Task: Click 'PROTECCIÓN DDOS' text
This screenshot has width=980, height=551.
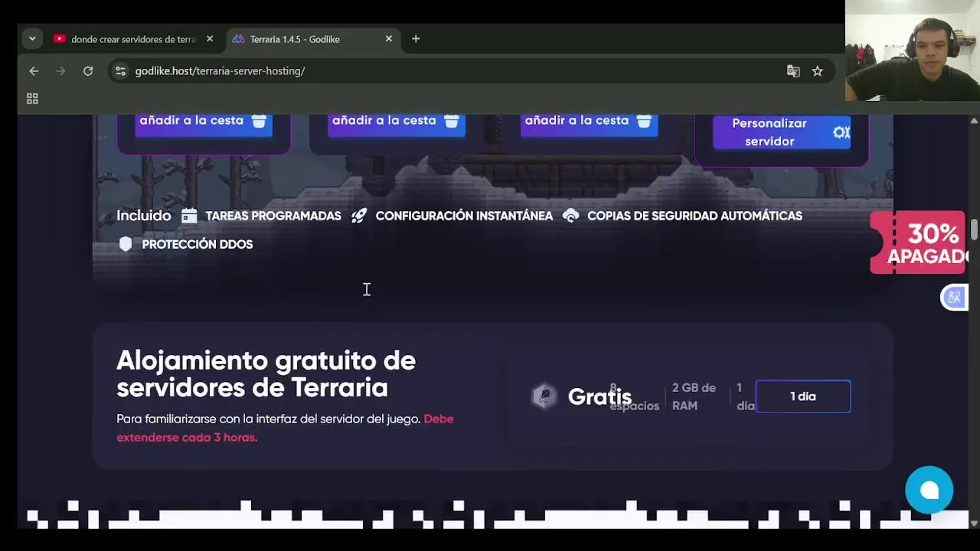Action: (x=198, y=244)
